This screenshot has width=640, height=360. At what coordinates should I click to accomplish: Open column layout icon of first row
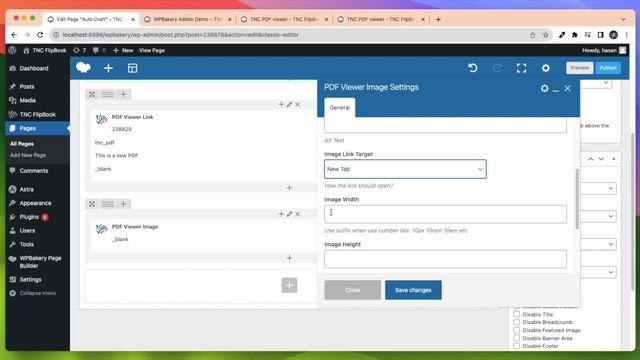pyautogui.click(x=108, y=94)
